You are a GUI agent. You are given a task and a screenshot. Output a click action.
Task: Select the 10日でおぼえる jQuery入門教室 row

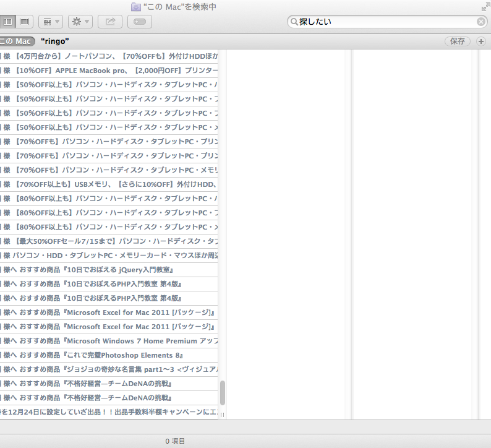(x=109, y=270)
